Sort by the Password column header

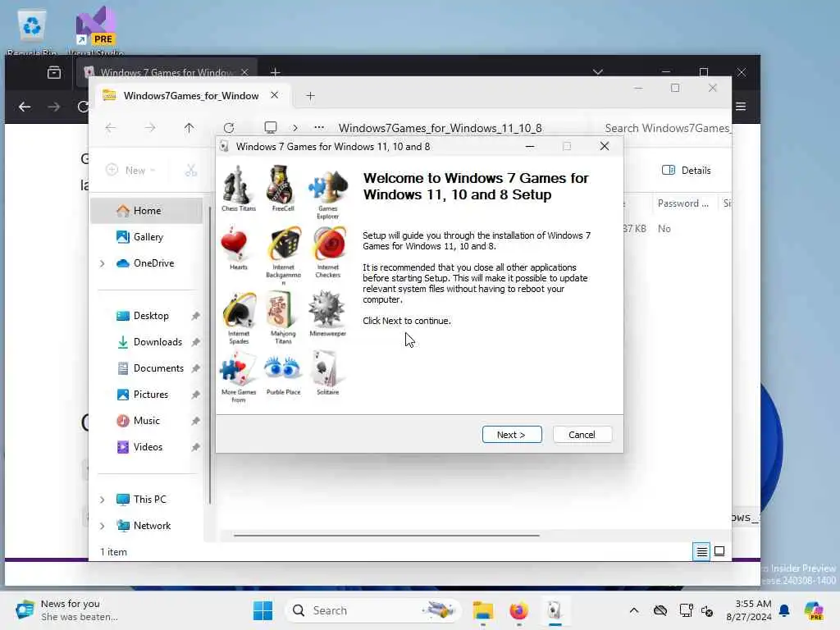click(x=683, y=203)
